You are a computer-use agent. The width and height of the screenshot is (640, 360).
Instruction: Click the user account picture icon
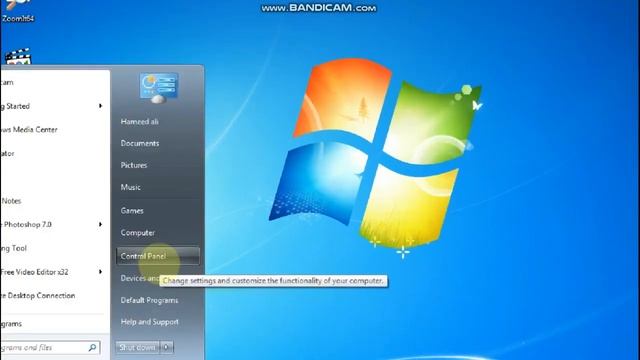[x=158, y=87]
